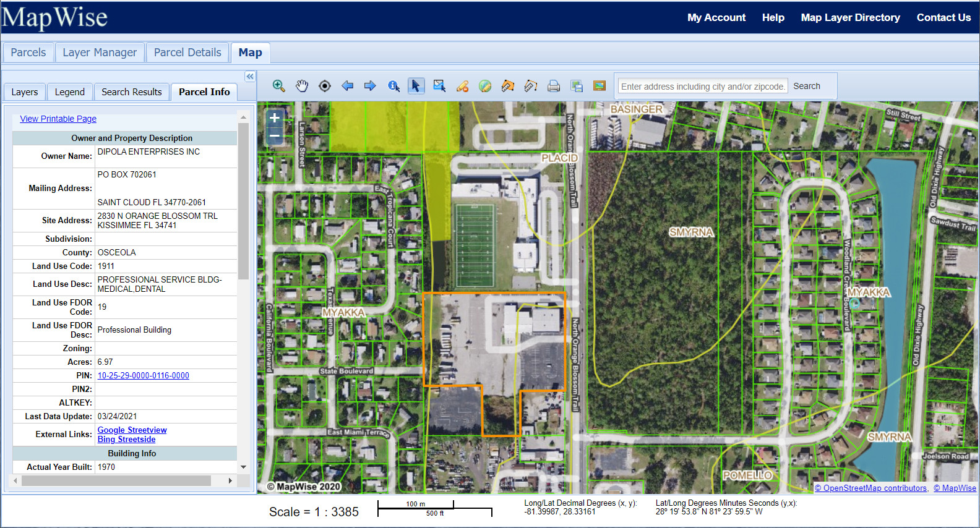Switch to the Layers sub-tab

pos(25,92)
